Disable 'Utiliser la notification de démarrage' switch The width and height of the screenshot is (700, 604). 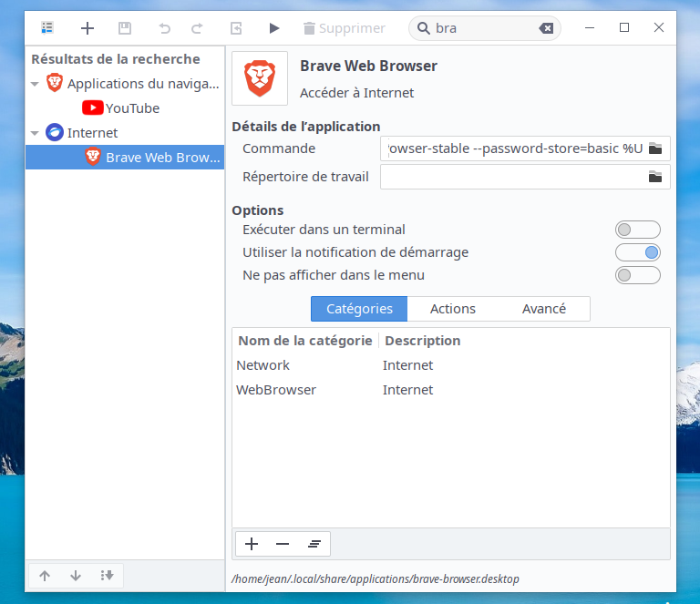[x=637, y=252]
